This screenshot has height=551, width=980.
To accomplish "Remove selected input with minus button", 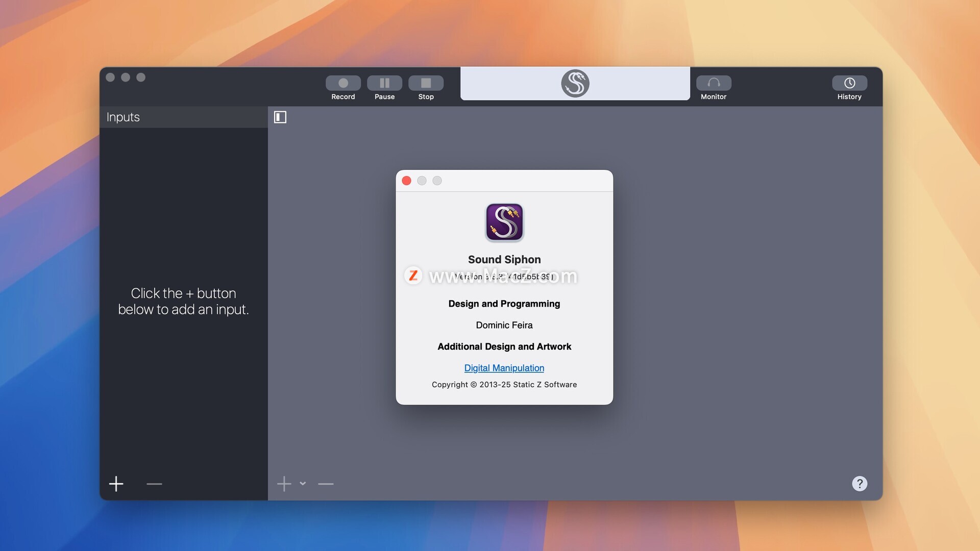I will tap(154, 484).
